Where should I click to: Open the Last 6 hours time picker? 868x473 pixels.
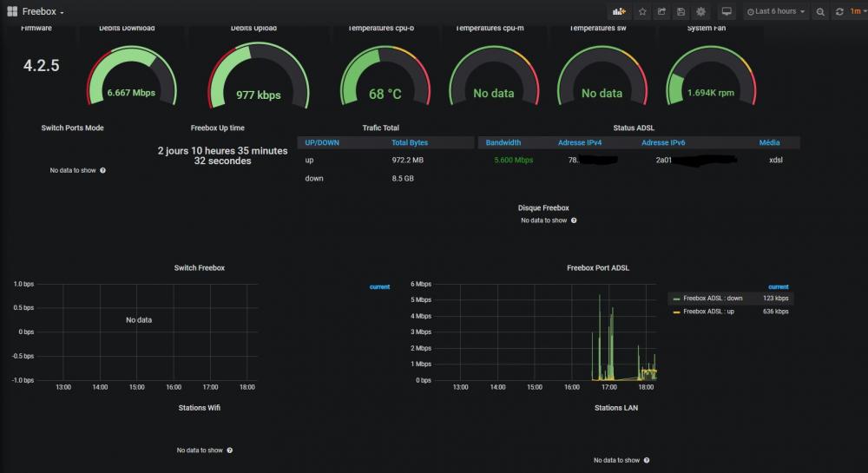pos(774,11)
